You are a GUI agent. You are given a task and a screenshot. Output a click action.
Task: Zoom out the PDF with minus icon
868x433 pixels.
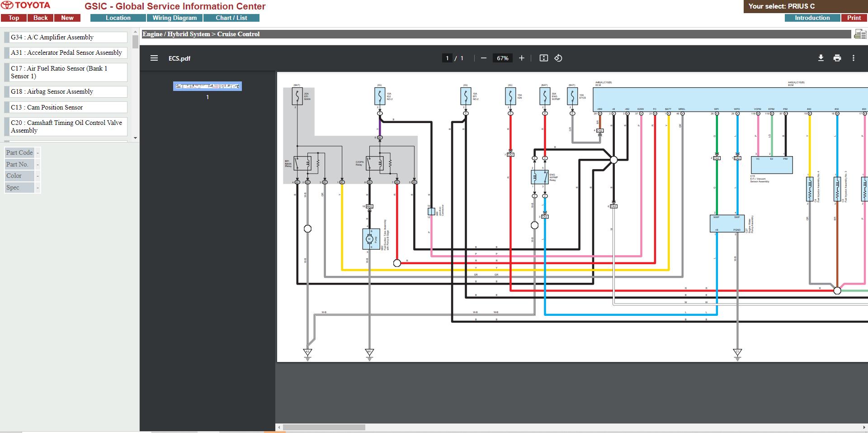pyautogui.click(x=484, y=58)
